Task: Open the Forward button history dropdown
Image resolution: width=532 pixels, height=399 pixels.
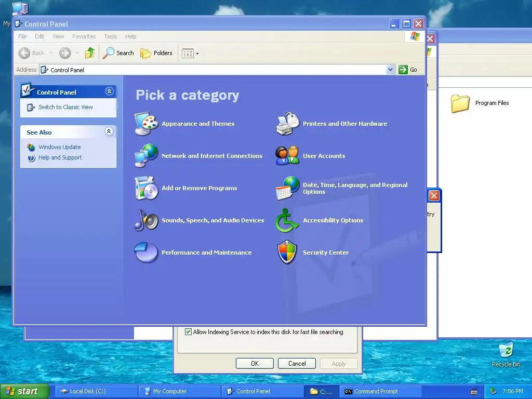Action: point(77,53)
